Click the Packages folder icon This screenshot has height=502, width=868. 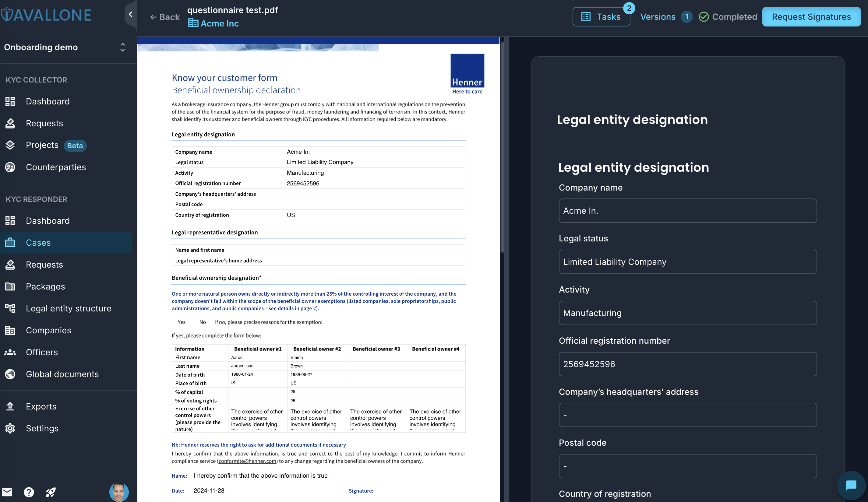click(x=10, y=286)
